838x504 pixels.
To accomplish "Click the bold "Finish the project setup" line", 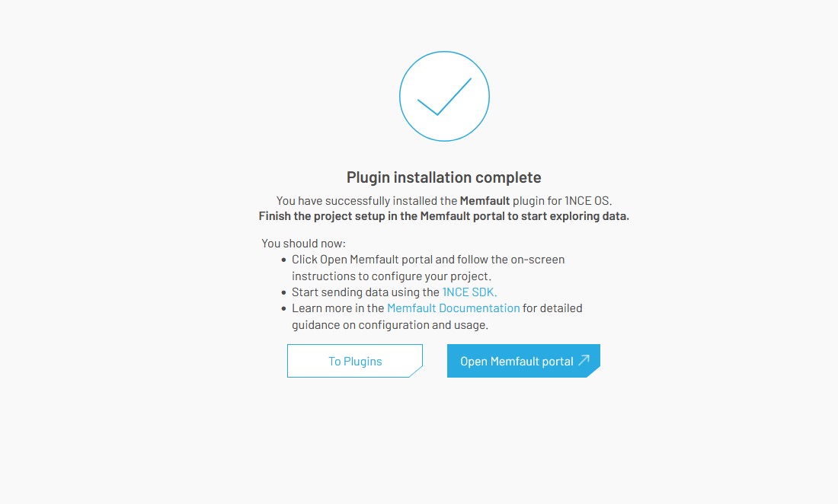I will coord(443,216).
